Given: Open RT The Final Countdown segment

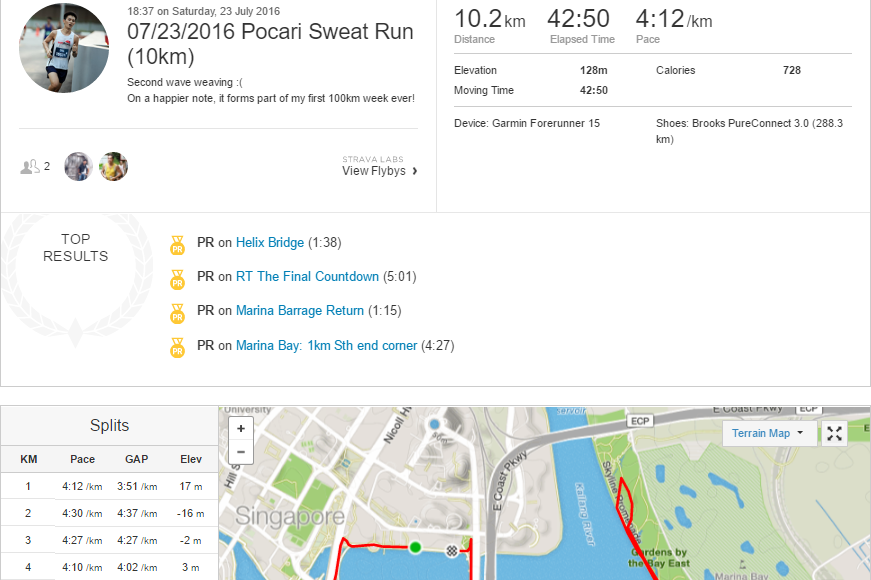Looking at the screenshot, I should click(307, 277).
